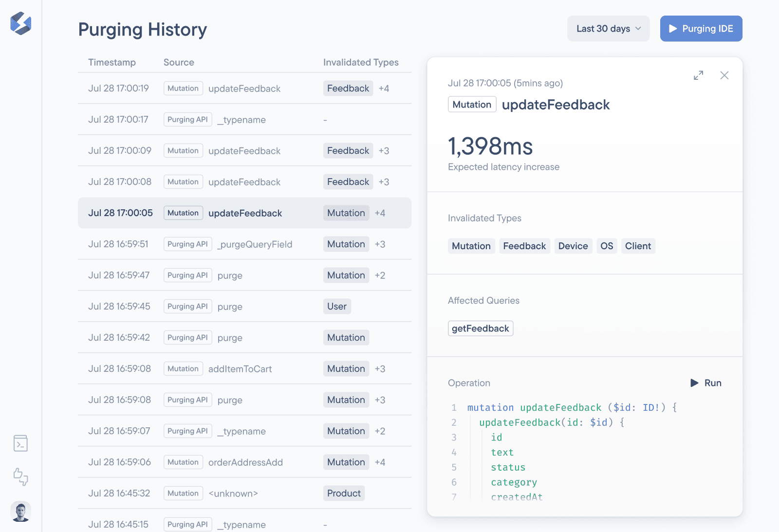
Task: Expand +3 invalidated types on addItemToCart row
Action: [x=380, y=369]
